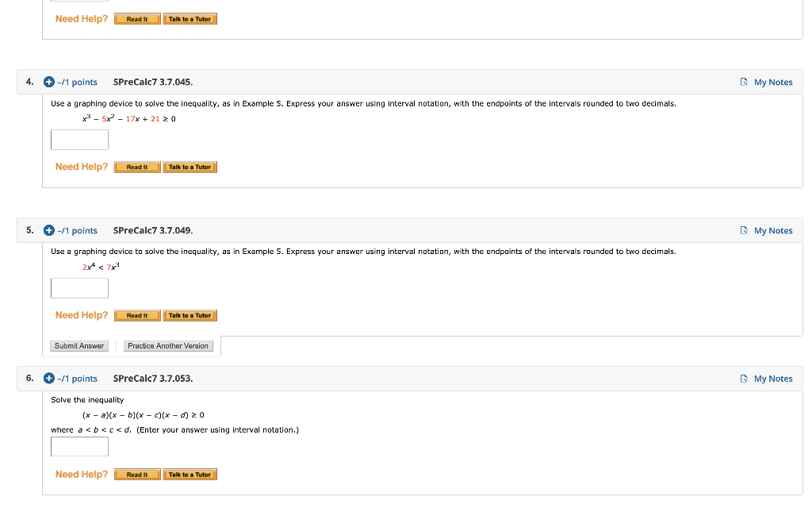Select Practice Another Version button
This screenshot has height=508, width=812.
click(168, 346)
